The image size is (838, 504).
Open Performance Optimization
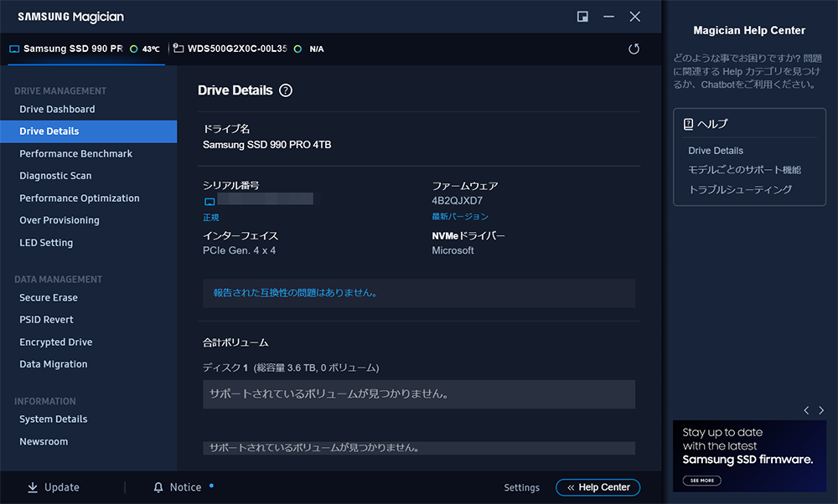tap(80, 198)
